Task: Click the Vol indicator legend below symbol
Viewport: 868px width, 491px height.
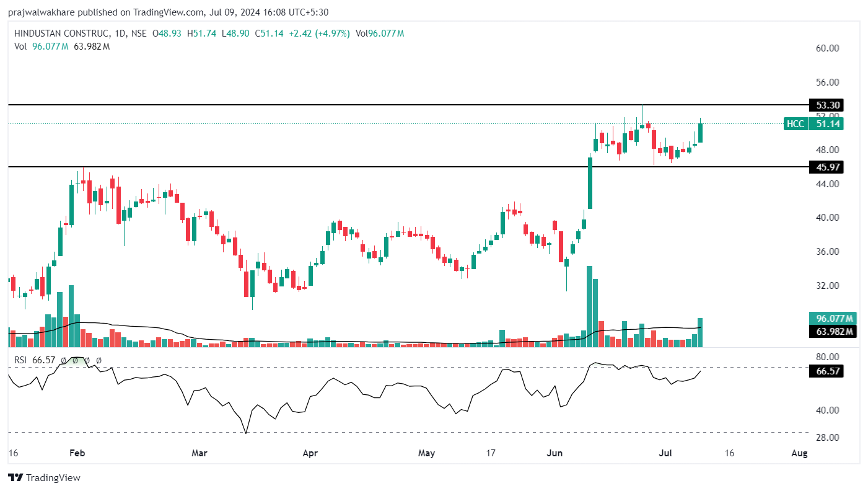Action: coord(20,46)
